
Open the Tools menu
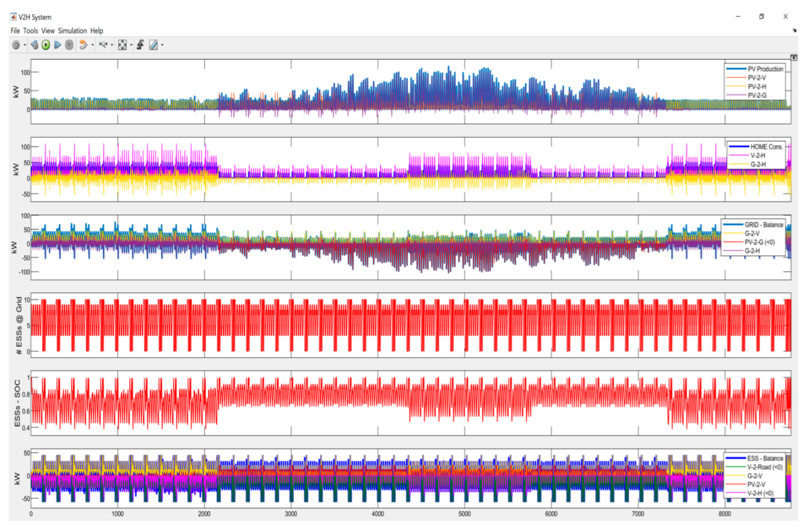[31, 31]
